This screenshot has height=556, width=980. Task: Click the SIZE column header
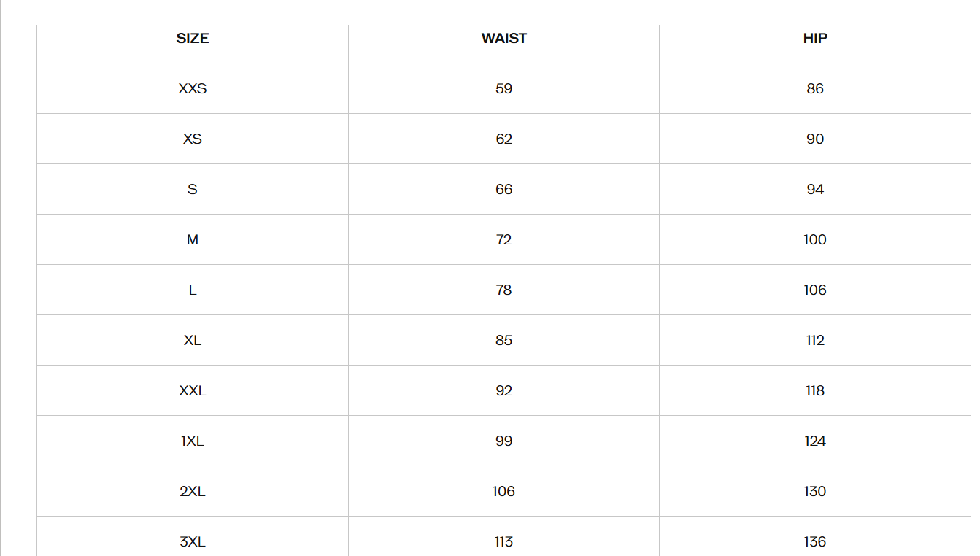coord(193,39)
